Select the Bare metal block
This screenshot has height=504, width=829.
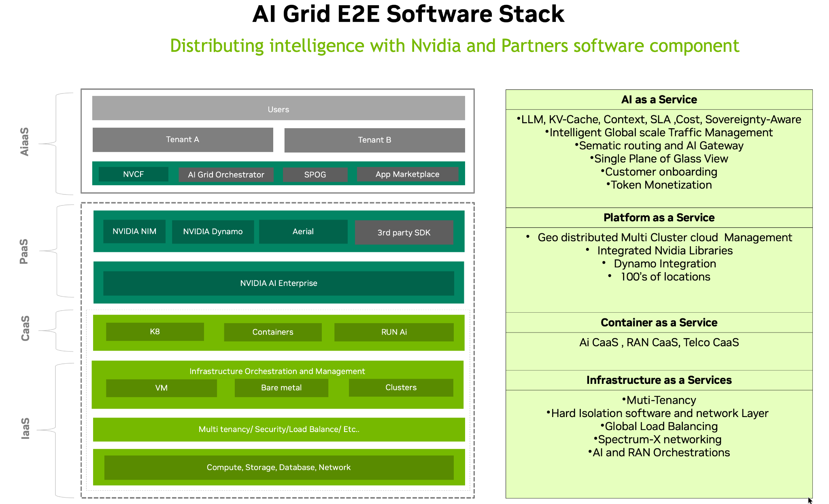(x=281, y=388)
